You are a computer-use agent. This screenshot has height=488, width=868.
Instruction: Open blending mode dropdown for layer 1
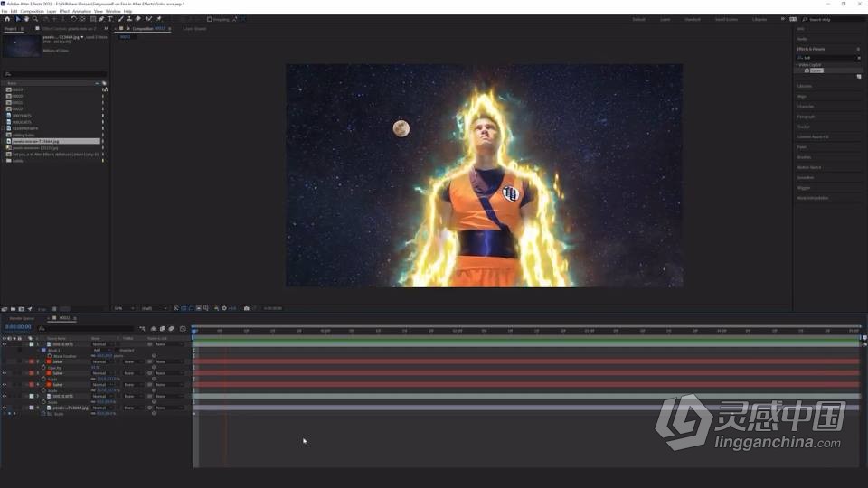[x=103, y=344]
